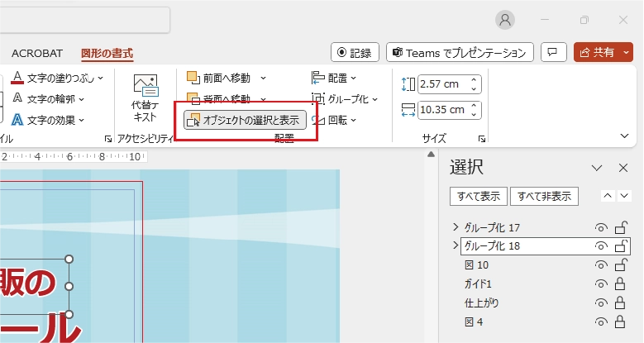The image size is (644, 343).
Task: Open 文字の輪郭 (text outline) options
Action: point(49,99)
